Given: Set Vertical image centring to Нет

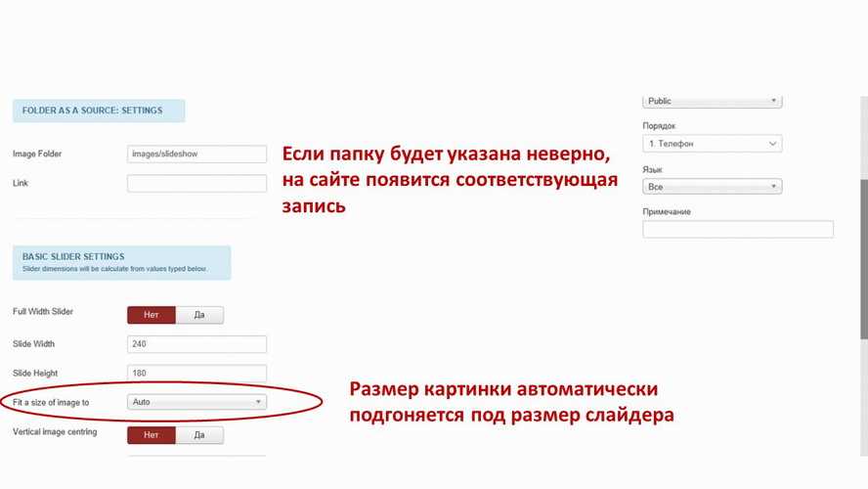Looking at the screenshot, I should (x=152, y=435).
